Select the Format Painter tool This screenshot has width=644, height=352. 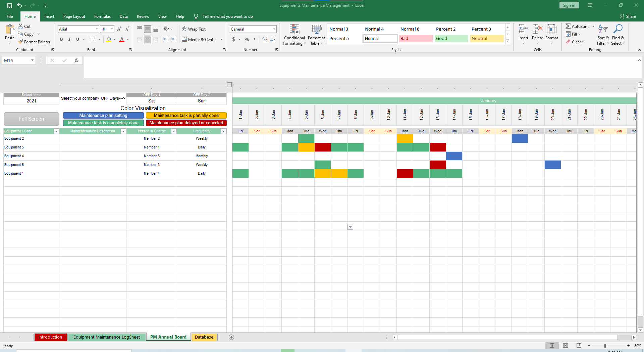pyautogui.click(x=34, y=42)
